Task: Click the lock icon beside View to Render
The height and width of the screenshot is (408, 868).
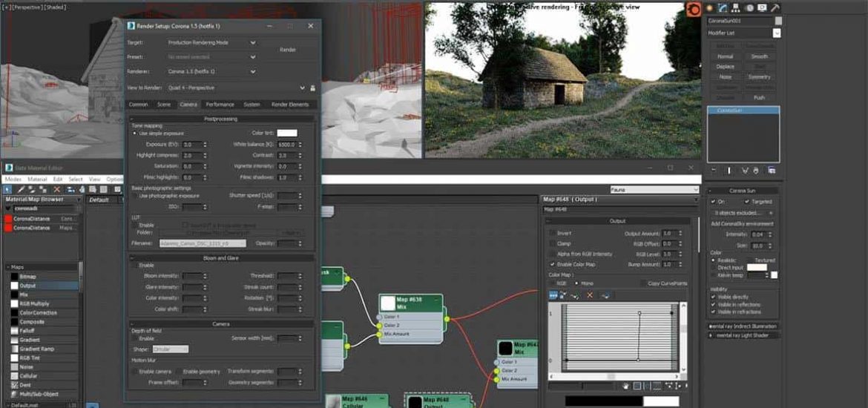Action: [x=312, y=88]
